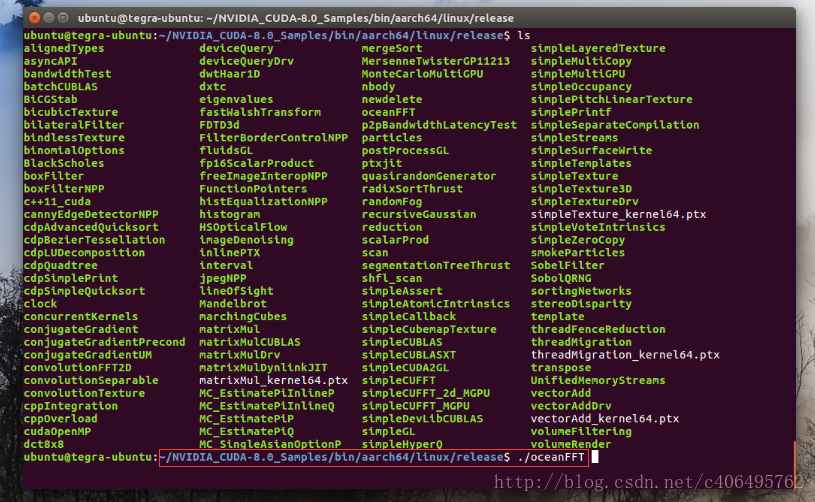The width and height of the screenshot is (815, 502).
Task: Click the 'oceanFFT' entry in the listing
Action: point(389,112)
